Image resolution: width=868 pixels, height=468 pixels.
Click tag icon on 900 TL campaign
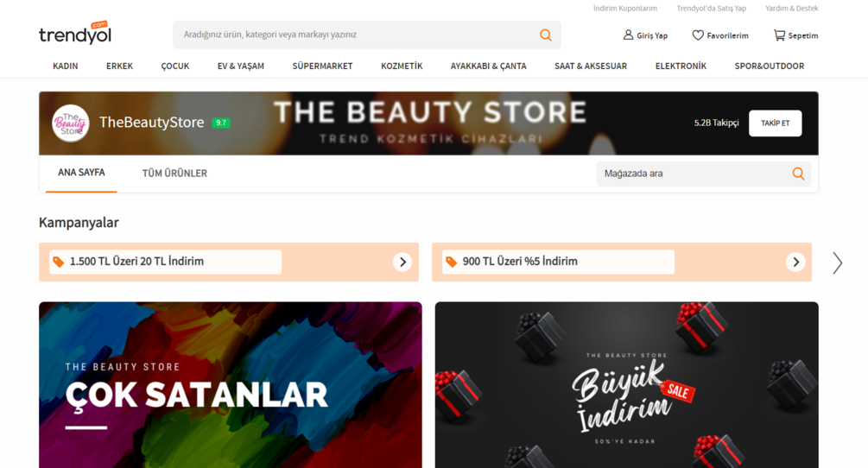[x=451, y=262]
